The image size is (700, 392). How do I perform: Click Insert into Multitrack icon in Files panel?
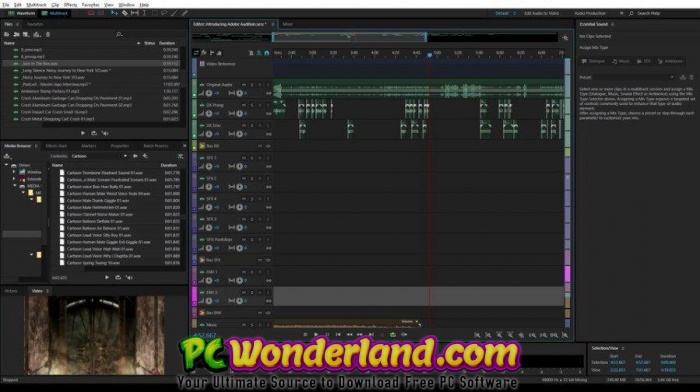(x=37, y=34)
